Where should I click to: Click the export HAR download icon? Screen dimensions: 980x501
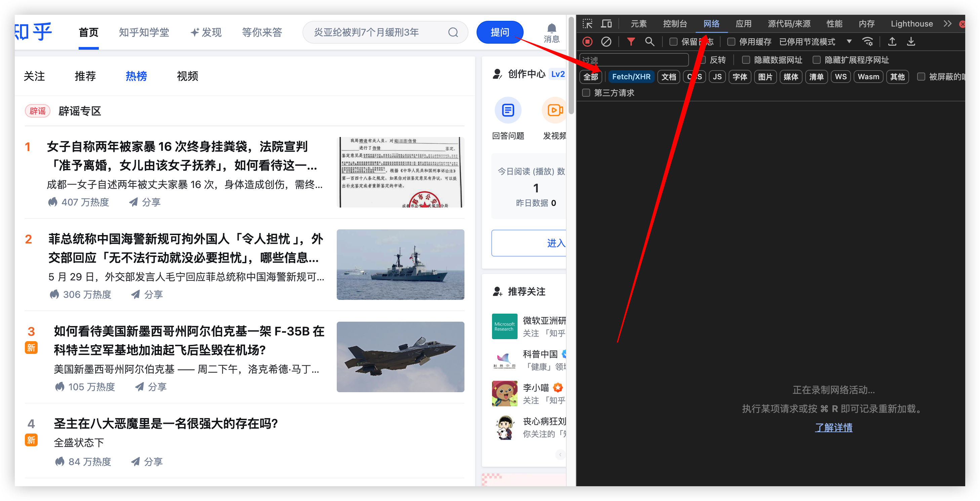coord(911,41)
